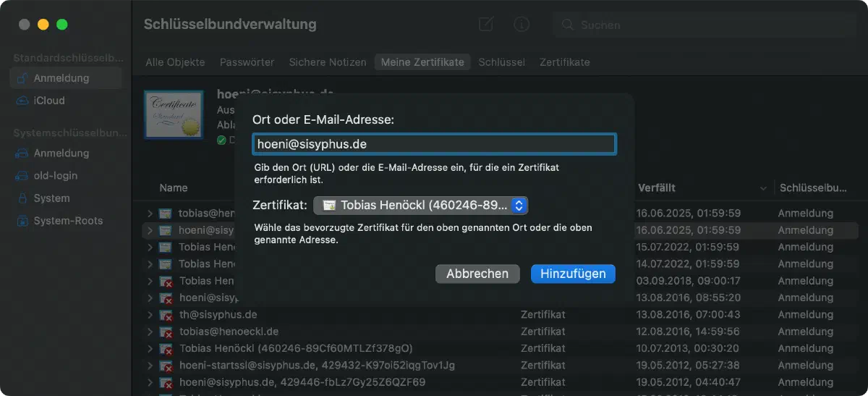The width and height of the screenshot is (868, 396).
Task: Select hoeni-startssl@sisyphus.de, 429432 entry
Action: [317, 365]
